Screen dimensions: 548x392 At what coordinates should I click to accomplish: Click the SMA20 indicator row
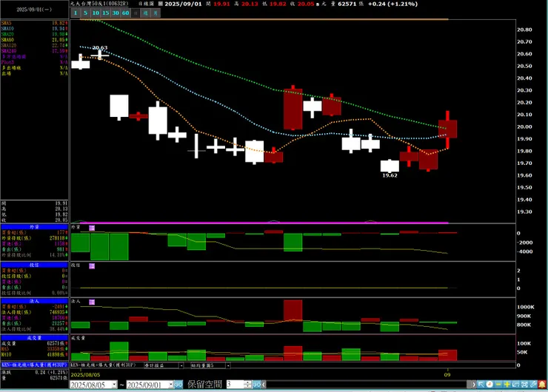pyautogui.click(x=34, y=34)
